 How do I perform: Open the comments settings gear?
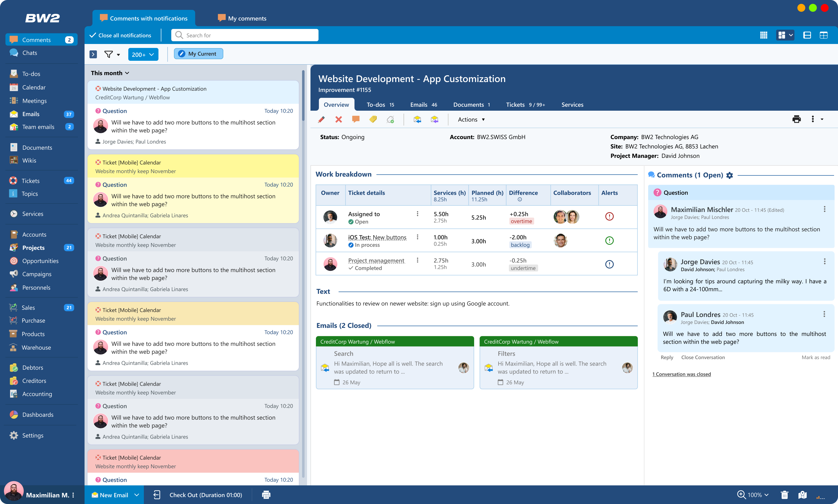[729, 175]
